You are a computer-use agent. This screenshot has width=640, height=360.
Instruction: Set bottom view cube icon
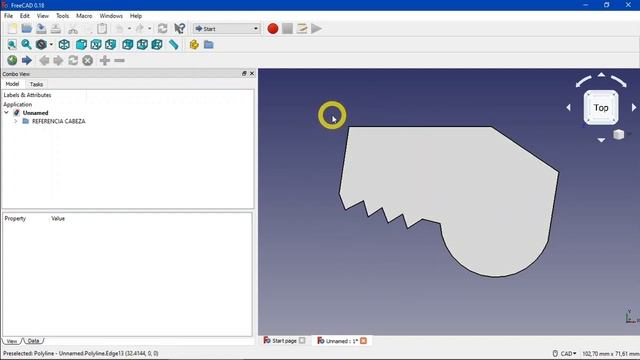[x=142, y=44]
